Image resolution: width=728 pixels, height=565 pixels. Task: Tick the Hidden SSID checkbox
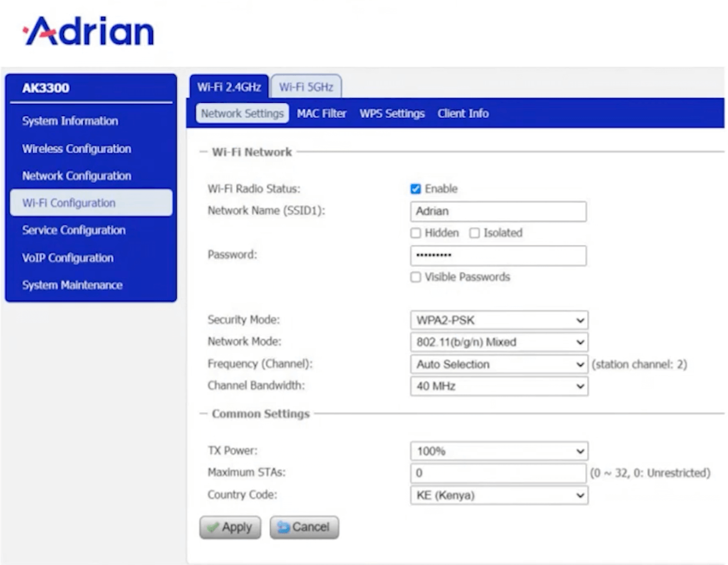pos(415,233)
